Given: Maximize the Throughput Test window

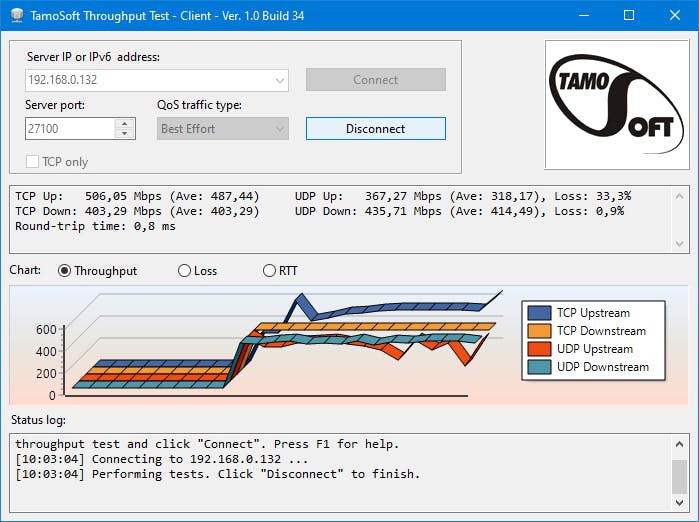Looking at the screenshot, I should click(629, 15).
